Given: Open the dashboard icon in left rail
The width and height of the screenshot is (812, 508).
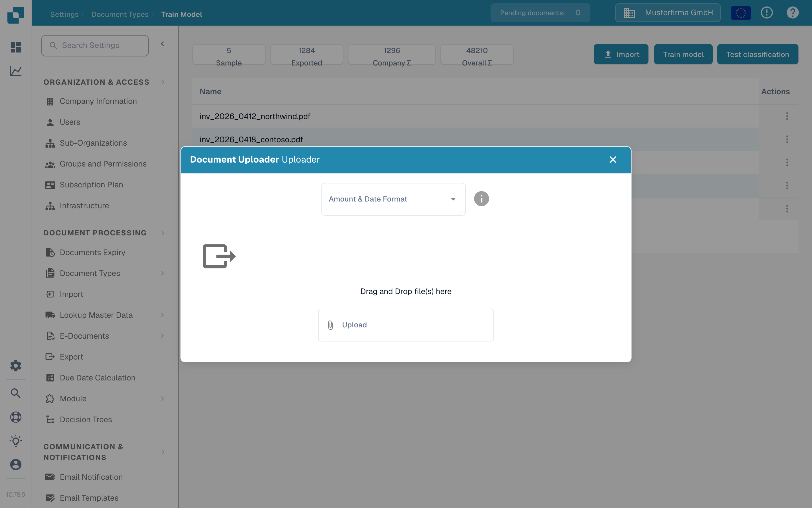Looking at the screenshot, I should pyautogui.click(x=16, y=47).
